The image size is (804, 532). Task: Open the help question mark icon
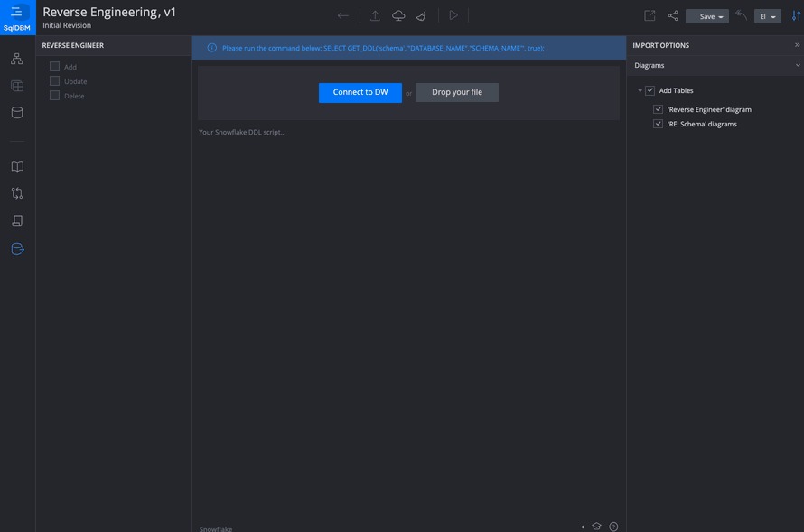613,526
